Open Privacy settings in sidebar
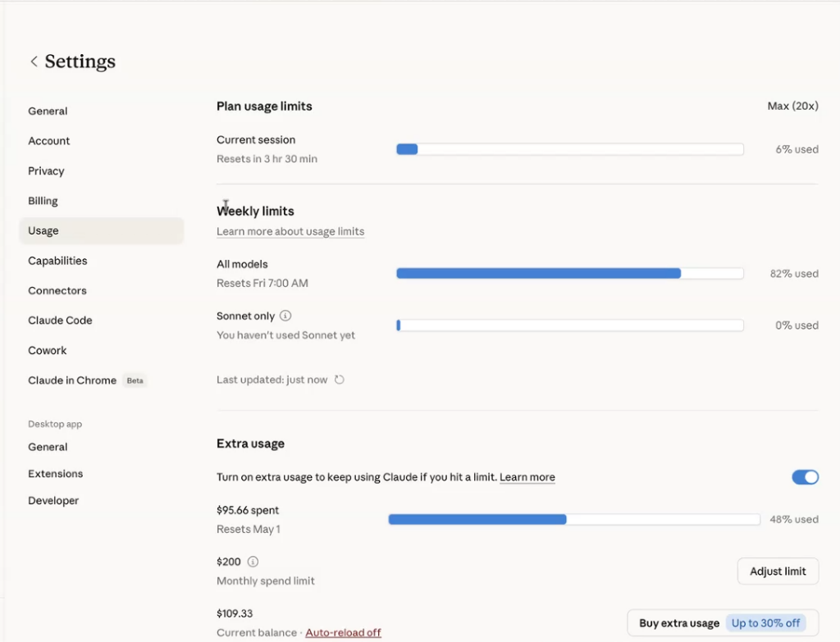The image size is (840, 642). [x=46, y=171]
